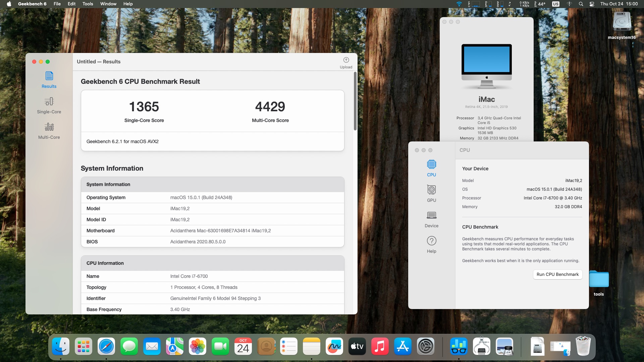Click Run CPU Benchmark button

[x=557, y=274]
